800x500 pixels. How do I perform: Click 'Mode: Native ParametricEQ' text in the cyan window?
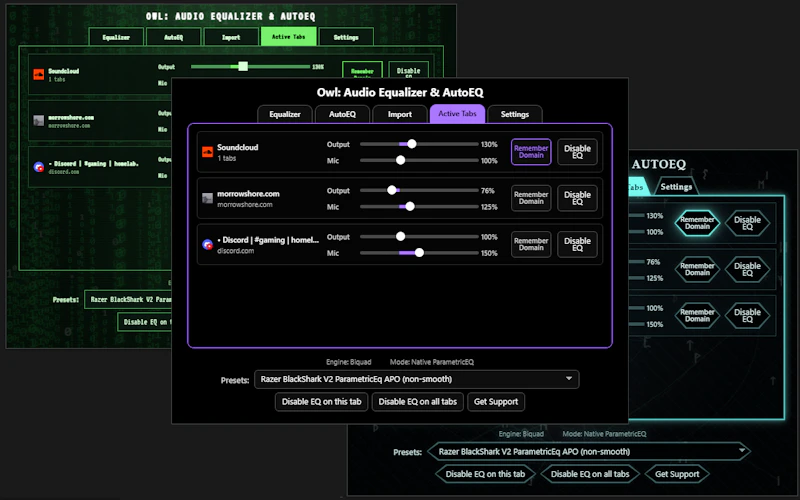(x=604, y=434)
